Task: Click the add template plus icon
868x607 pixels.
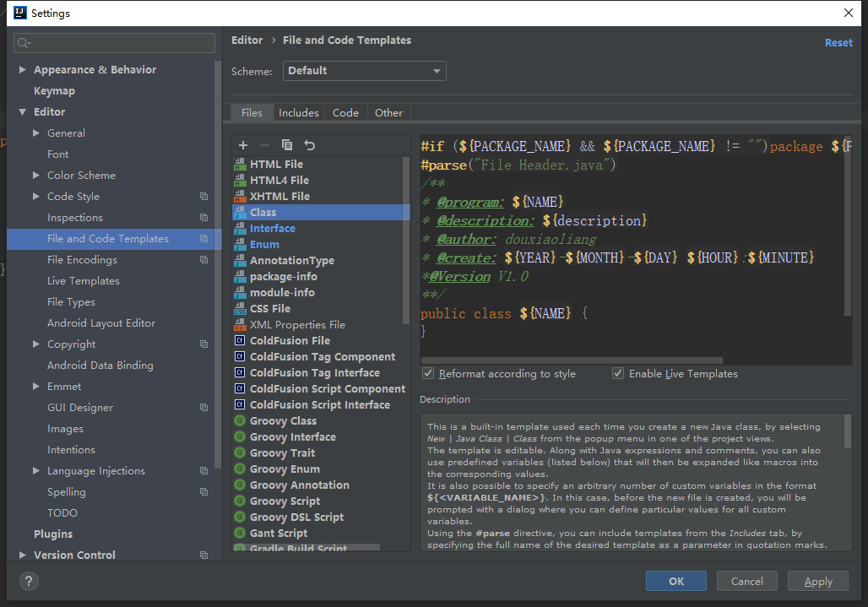Action: 243,145
